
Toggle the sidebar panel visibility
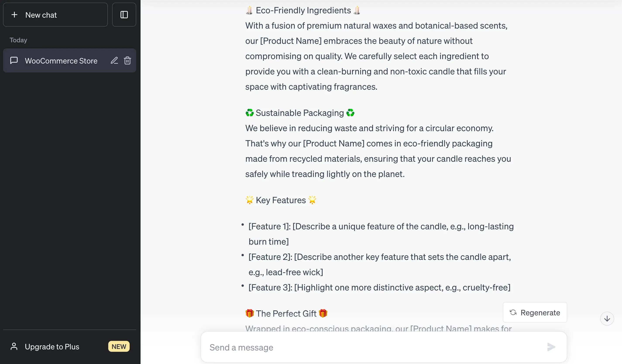pyautogui.click(x=124, y=14)
